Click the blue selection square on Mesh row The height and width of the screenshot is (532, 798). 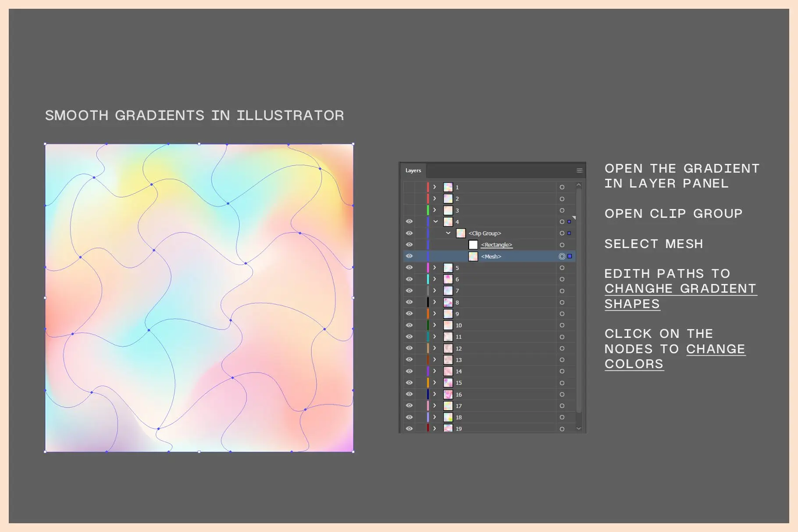click(570, 256)
